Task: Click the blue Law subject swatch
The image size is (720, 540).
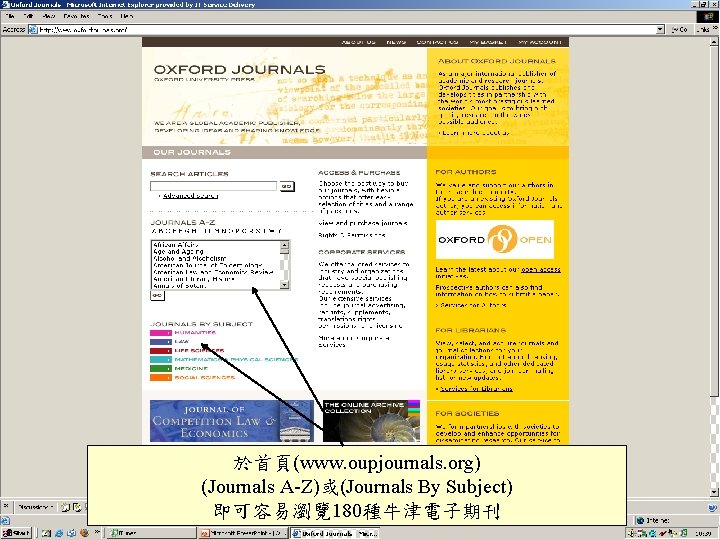Action: 161,342
